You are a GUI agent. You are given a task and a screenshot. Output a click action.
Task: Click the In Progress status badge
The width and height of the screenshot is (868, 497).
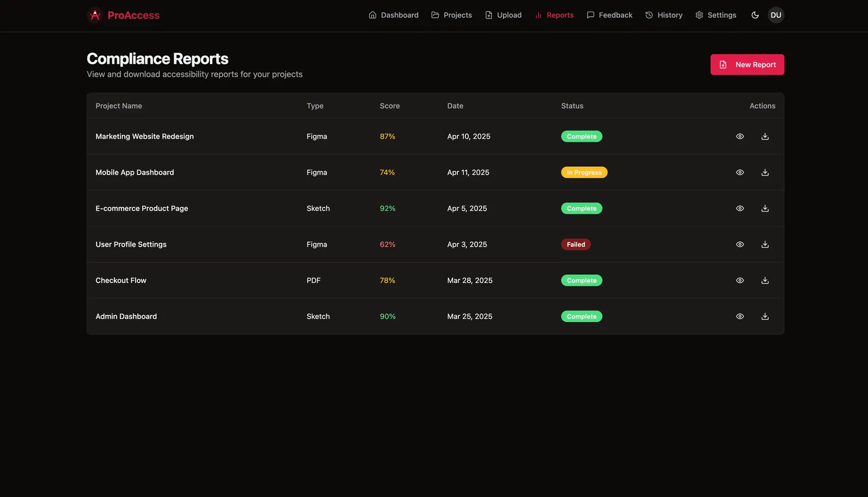pos(584,172)
